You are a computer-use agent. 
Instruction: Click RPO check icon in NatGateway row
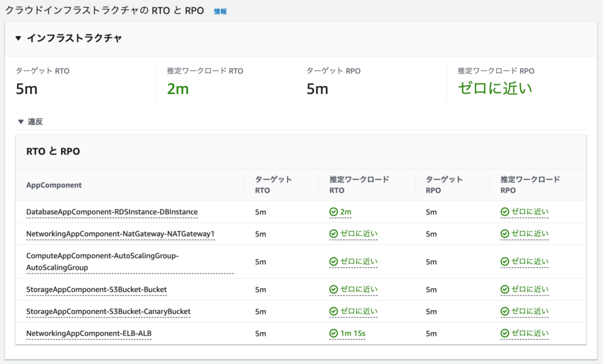(504, 233)
